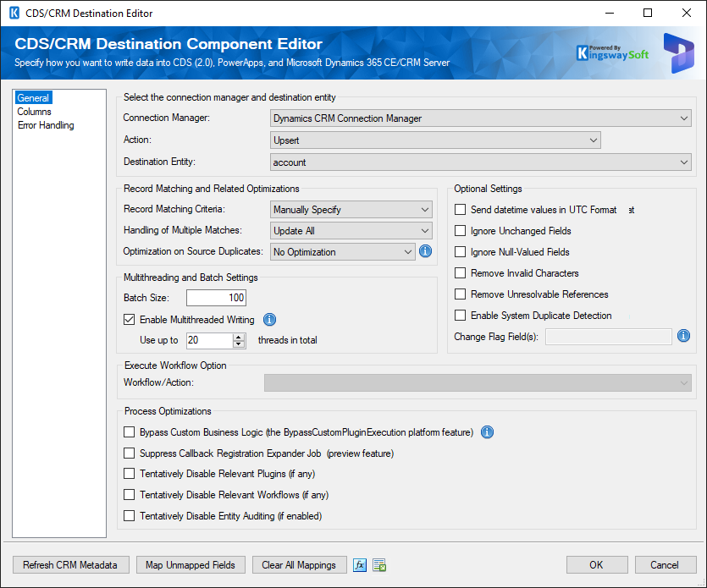Check Ignore Null-Valued Fields

coord(460,252)
